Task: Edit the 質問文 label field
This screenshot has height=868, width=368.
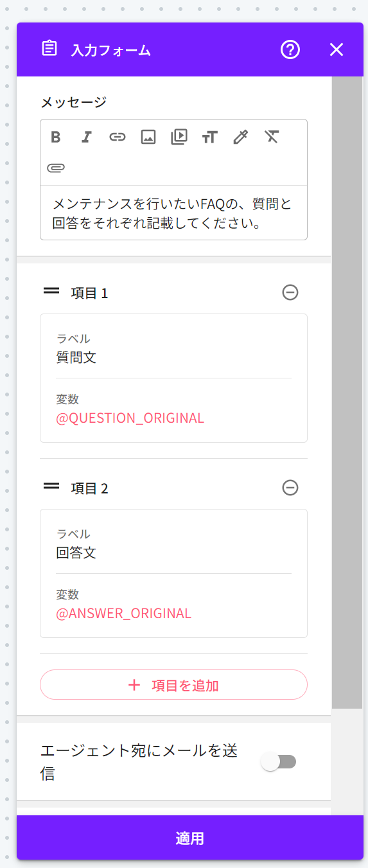Action: 173,349
